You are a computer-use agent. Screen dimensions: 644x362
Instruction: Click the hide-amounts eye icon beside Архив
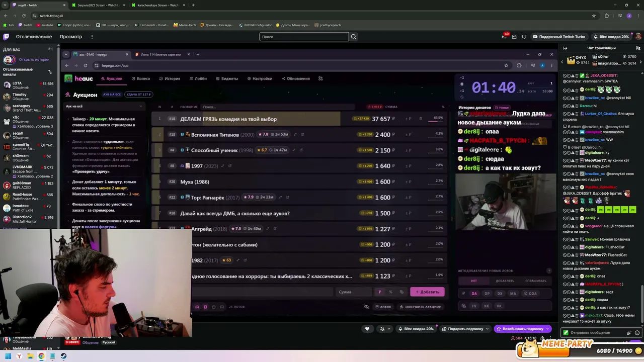[366, 307]
